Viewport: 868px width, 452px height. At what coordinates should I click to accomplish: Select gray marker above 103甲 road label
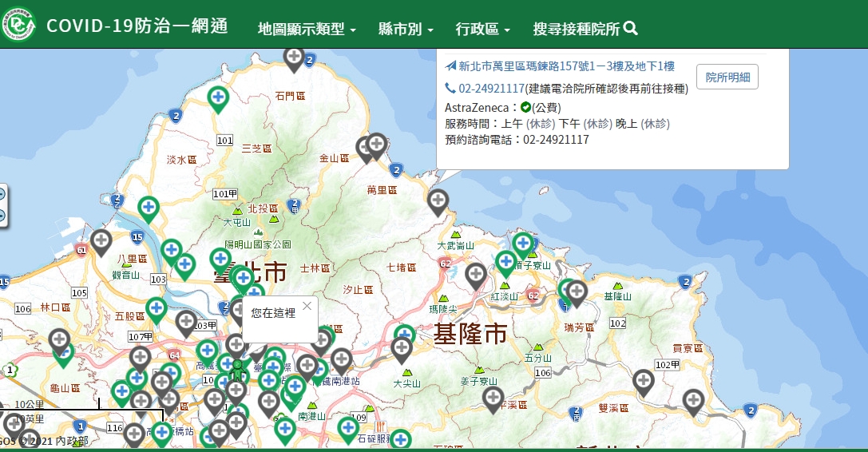(186, 324)
